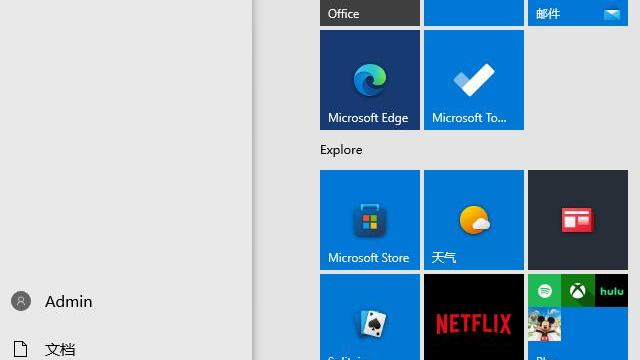This screenshot has width=640, height=360.
Task: Click the 文档 documents page icon
Action: (x=20, y=349)
